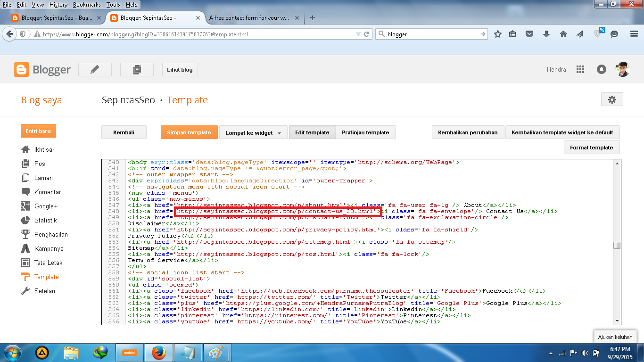Click the code line with privacy-policy.html
644x362 pixels.
[303, 230]
